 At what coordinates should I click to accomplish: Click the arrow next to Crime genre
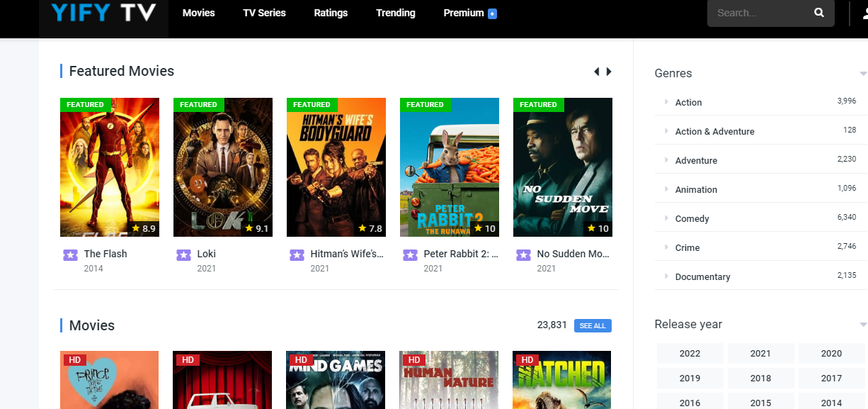point(666,247)
